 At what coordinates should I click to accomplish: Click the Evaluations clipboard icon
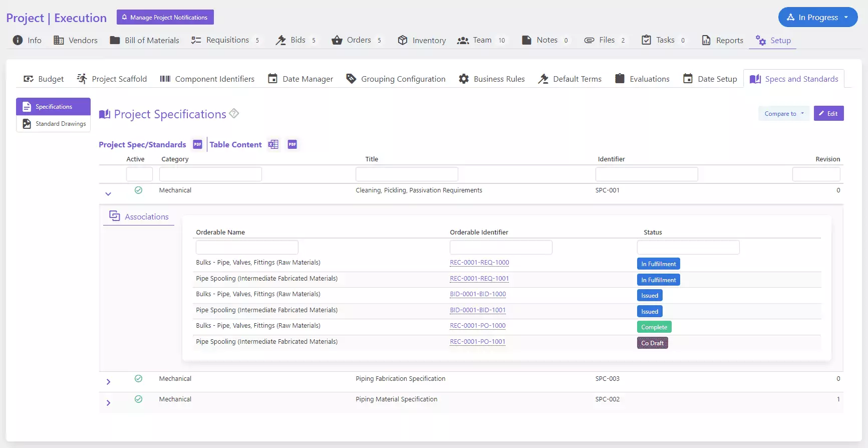click(x=620, y=78)
